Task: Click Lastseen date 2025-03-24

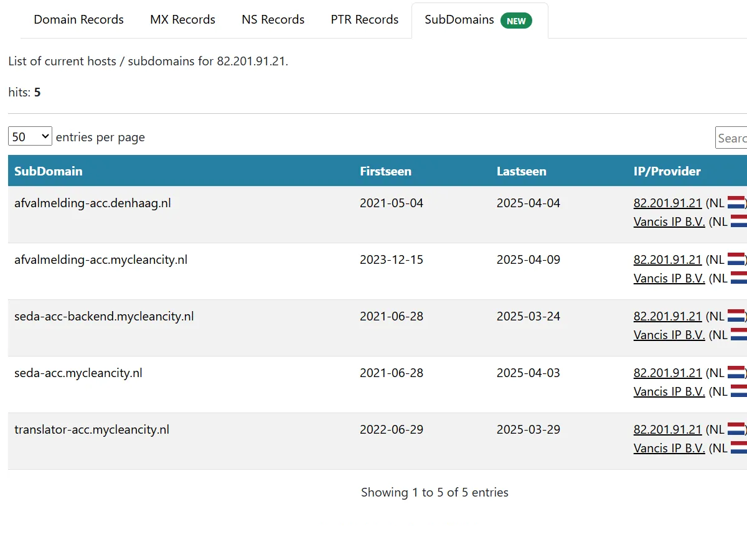Action: [529, 316]
